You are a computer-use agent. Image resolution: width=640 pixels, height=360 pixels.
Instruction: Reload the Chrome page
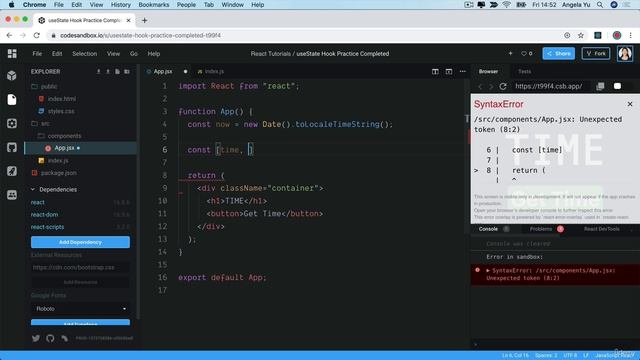click(37, 36)
